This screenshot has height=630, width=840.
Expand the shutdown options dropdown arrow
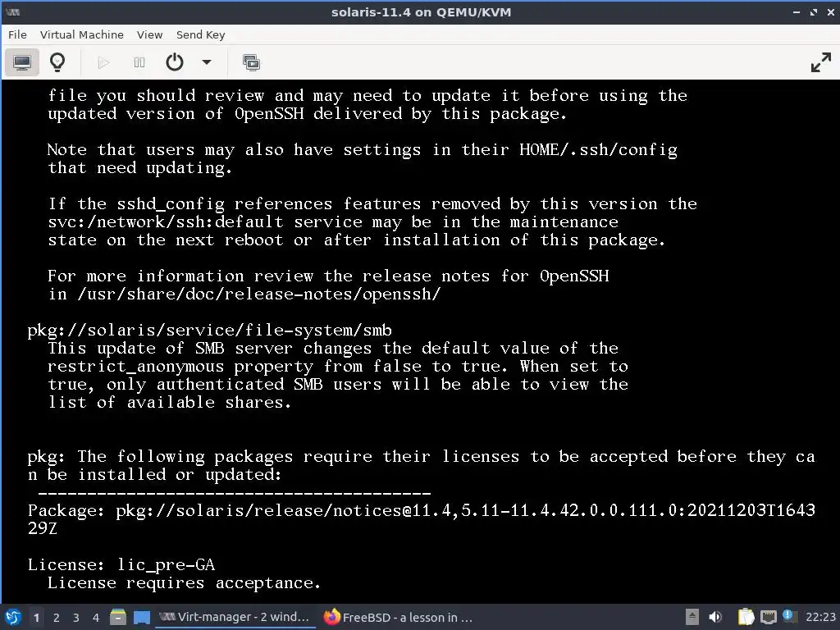206,62
